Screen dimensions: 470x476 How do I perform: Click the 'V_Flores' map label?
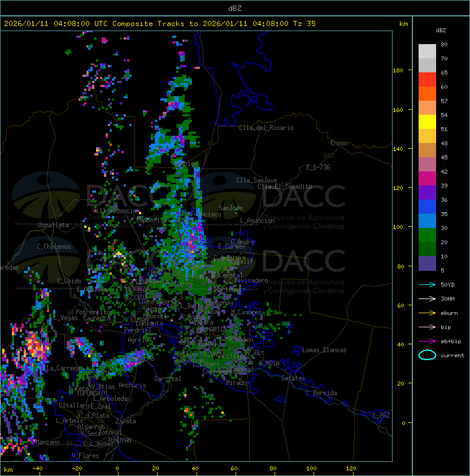[x=85, y=456]
